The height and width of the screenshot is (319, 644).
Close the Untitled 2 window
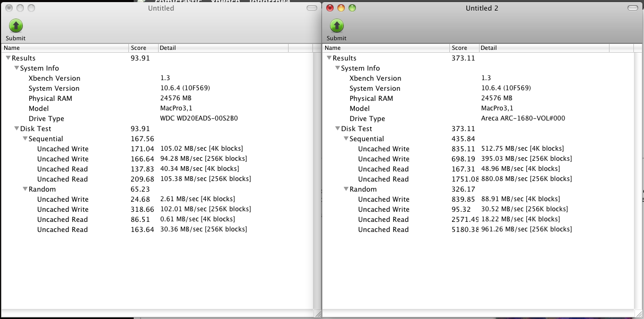(x=330, y=8)
